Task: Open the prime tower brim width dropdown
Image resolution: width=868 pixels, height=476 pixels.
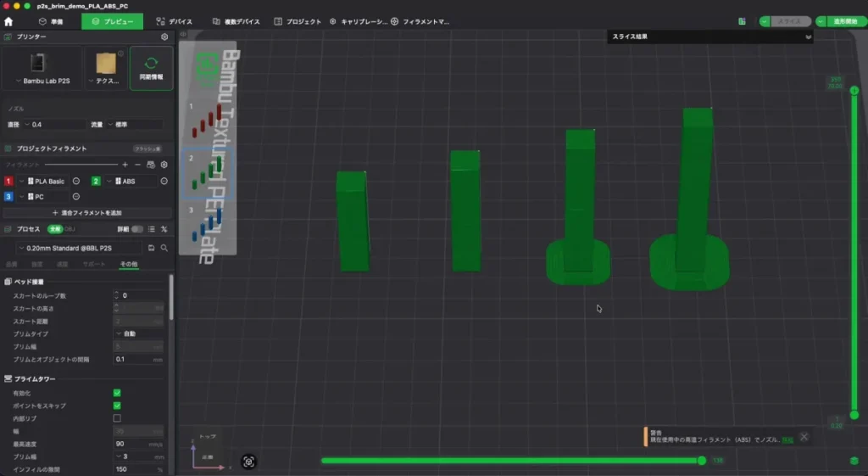Action: tap(139, 456)
